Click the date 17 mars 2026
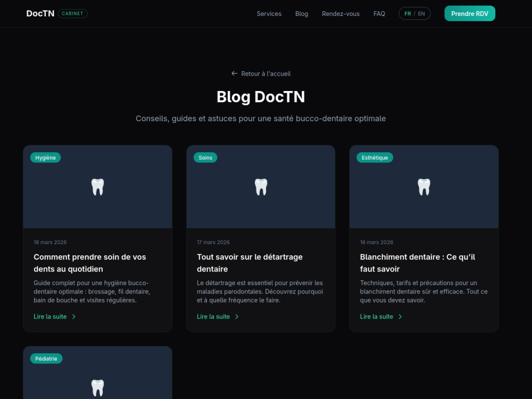532x399 pixels. tap(213, 242)
